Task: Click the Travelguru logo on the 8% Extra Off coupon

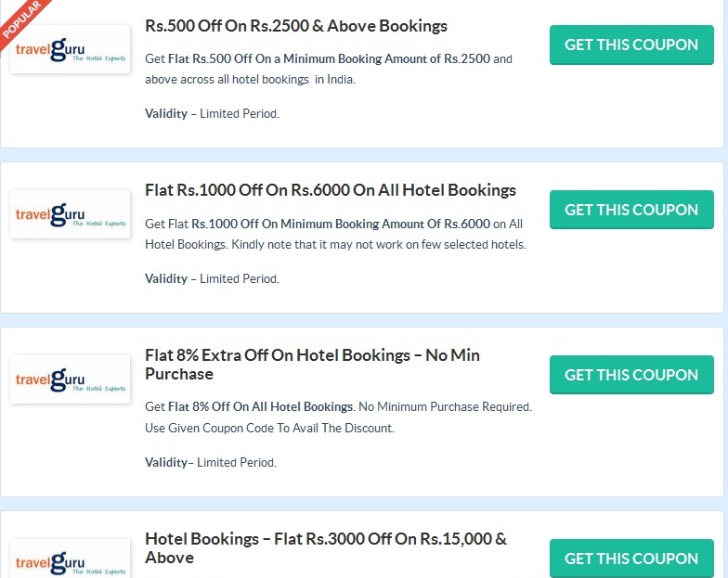Action: [71, 379]
